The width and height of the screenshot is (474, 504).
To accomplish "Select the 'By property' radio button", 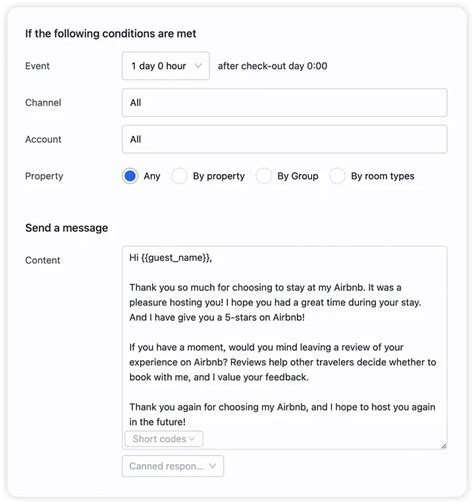I will (x=179, y=176).
